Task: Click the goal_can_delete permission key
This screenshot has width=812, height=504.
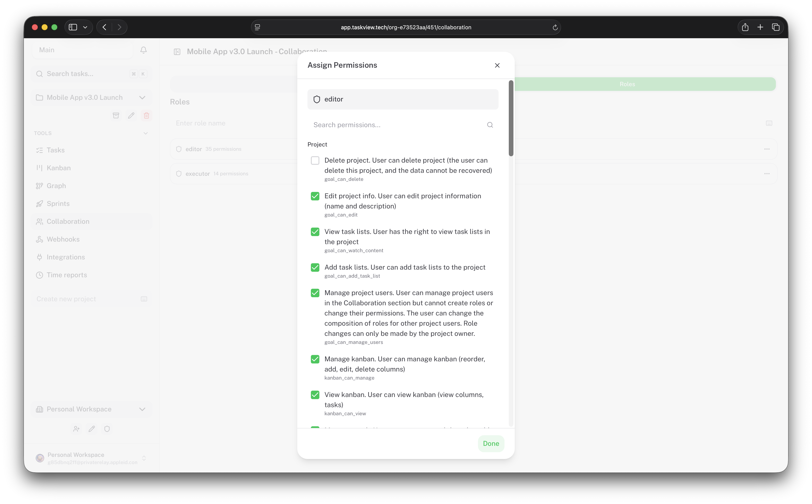Action: [x=344, y=179]
